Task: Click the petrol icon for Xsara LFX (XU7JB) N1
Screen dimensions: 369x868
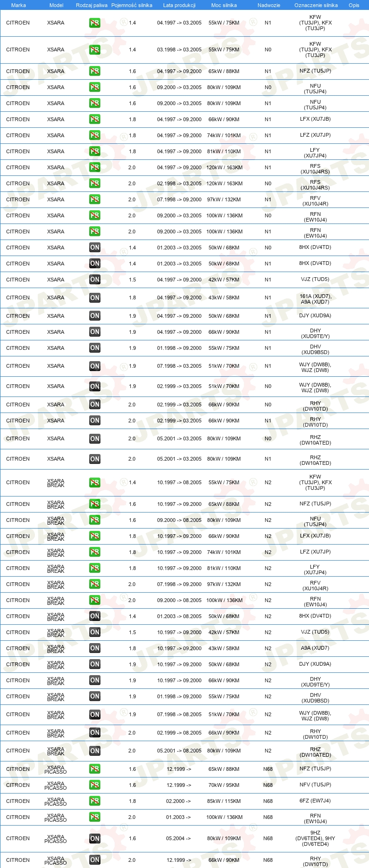Action: tap(95, 119)
